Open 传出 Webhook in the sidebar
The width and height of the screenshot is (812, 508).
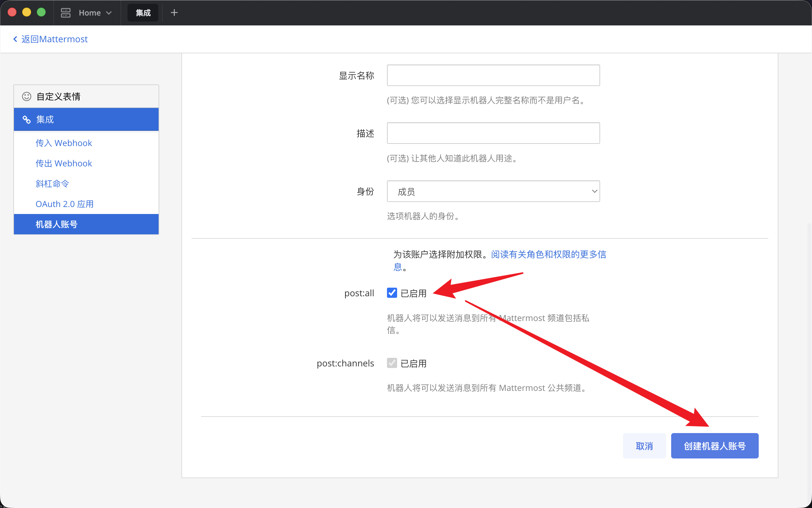point(64,163)
